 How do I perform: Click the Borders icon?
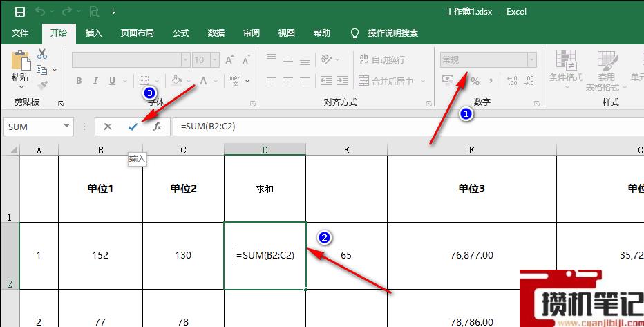point(144,80)
